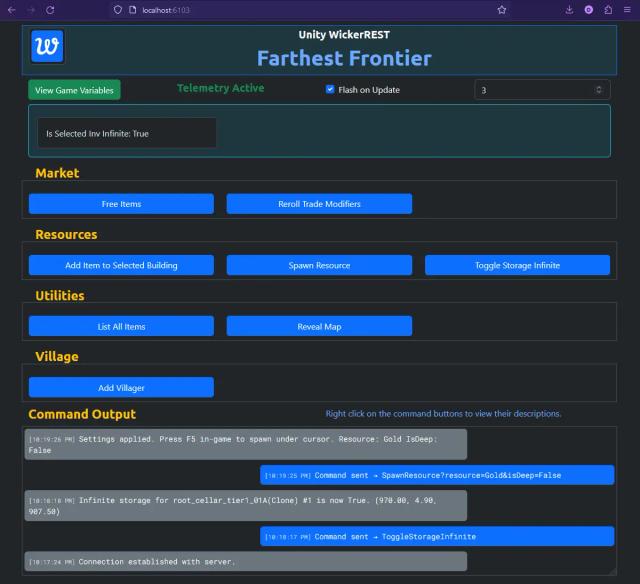Open the extensions puzzle icon
This screenshot has width=640, height=584.
pos(608,10)
